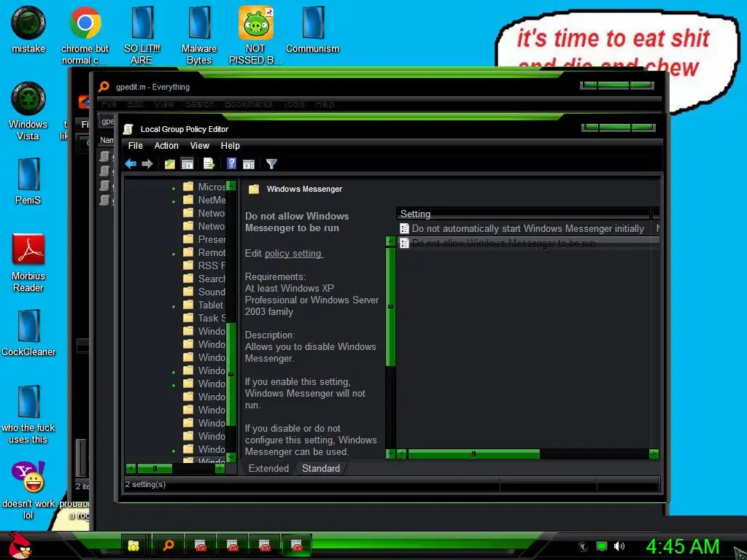
Task: Click the tree pane vertical scrollbar thumb
Action: coord(231,375)
